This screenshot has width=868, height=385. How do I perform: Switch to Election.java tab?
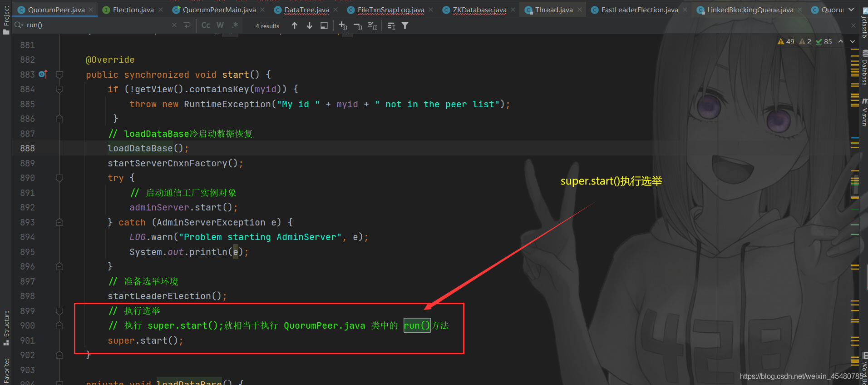tap(133, 10)
